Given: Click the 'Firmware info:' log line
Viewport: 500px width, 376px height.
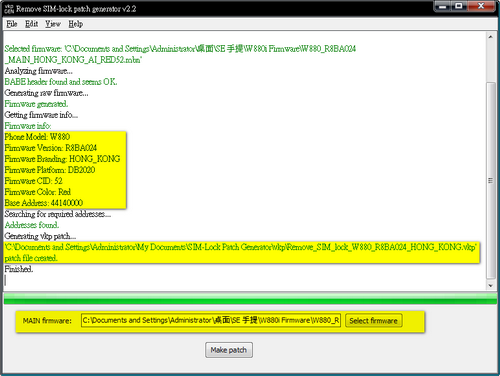Looking at the screenshot, I should point(28,126).
